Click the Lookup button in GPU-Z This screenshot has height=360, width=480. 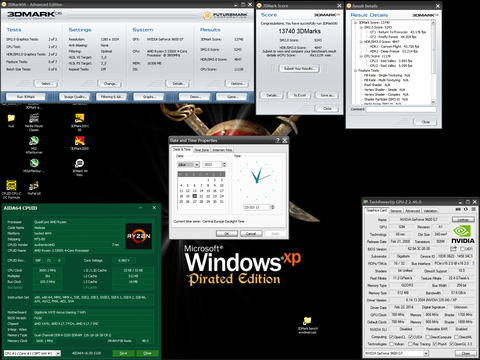463,219
